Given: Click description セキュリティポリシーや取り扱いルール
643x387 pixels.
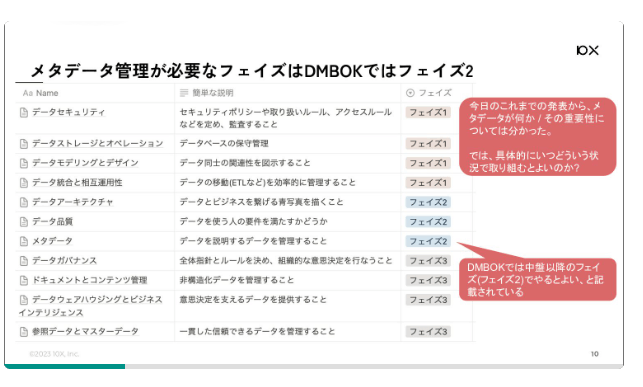Looking at the screenshot, I should tap(286, 118).
